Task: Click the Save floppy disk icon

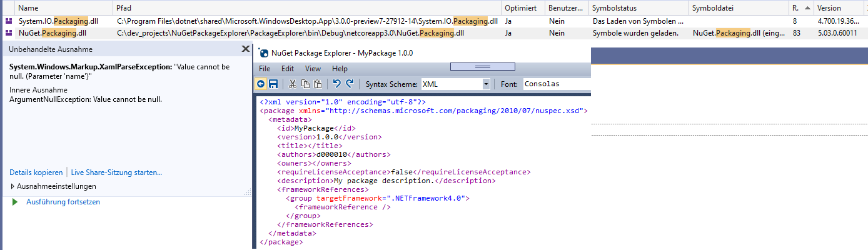Action: (x=273, y=84)
